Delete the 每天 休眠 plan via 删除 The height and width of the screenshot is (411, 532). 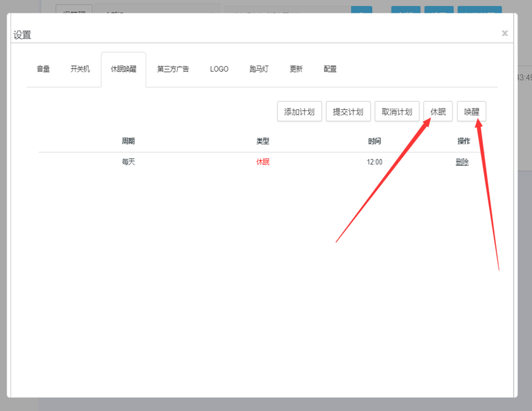click(462, 163)
